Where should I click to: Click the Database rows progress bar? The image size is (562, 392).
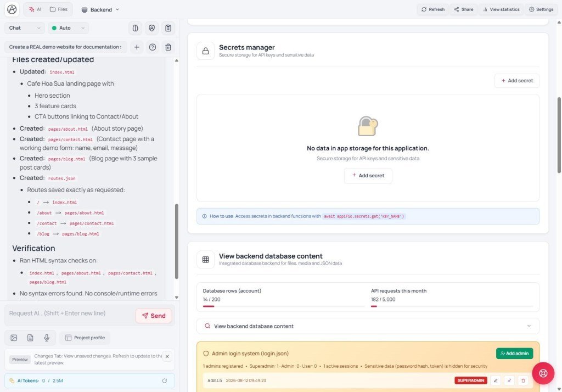tap(283, 306)
